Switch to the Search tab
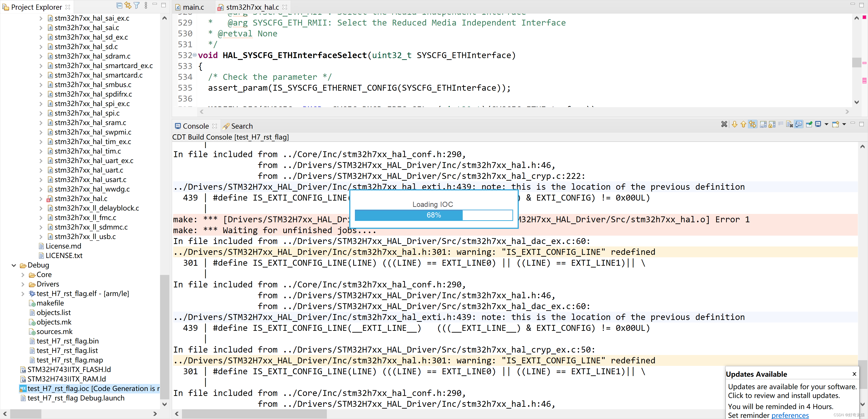The width and height of the screenshot is (868, 419). [x=241, y=126]
